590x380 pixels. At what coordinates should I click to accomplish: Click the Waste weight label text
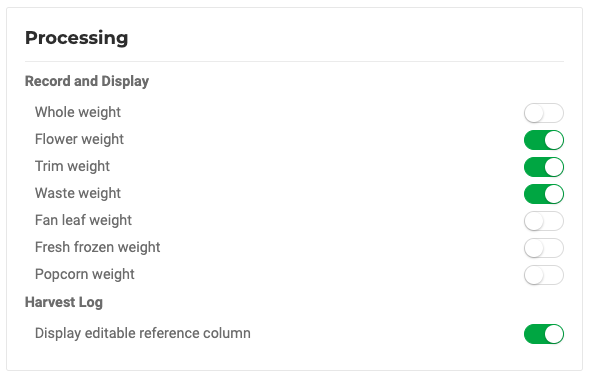(x=78, y=193)
